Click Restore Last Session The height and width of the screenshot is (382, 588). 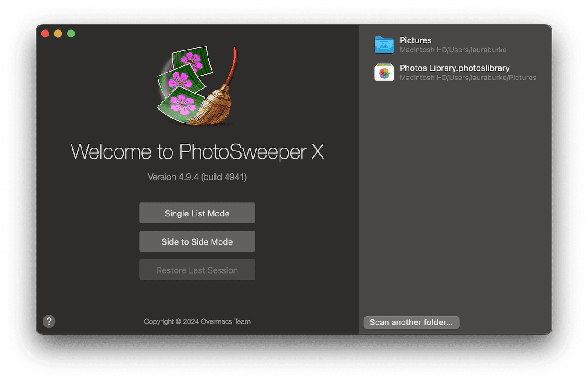click(x=197, y=269)
